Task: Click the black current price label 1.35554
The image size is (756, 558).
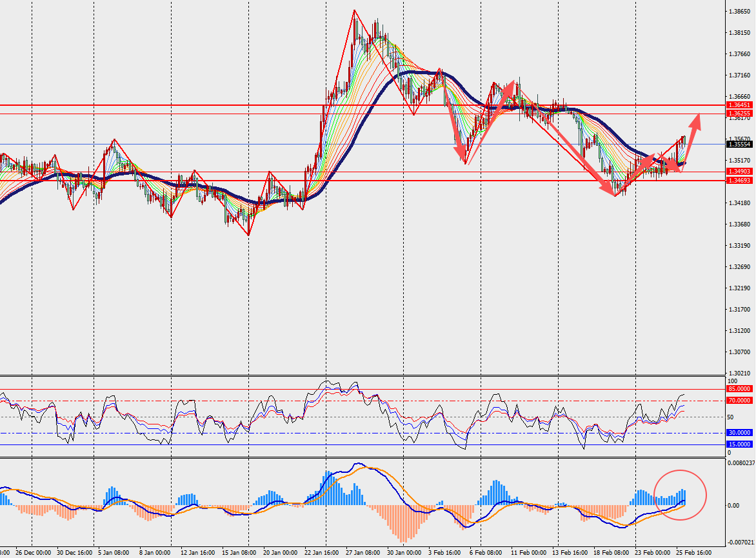Action: tap(739, 144)
